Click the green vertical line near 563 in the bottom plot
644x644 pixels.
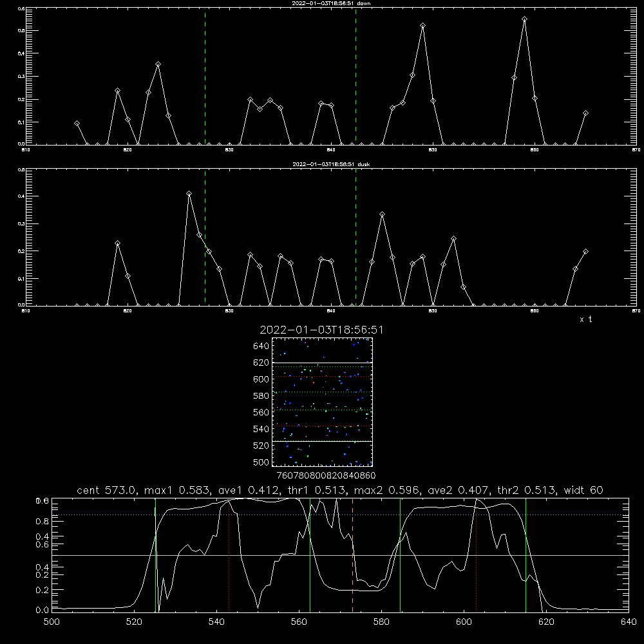[310, 555]
